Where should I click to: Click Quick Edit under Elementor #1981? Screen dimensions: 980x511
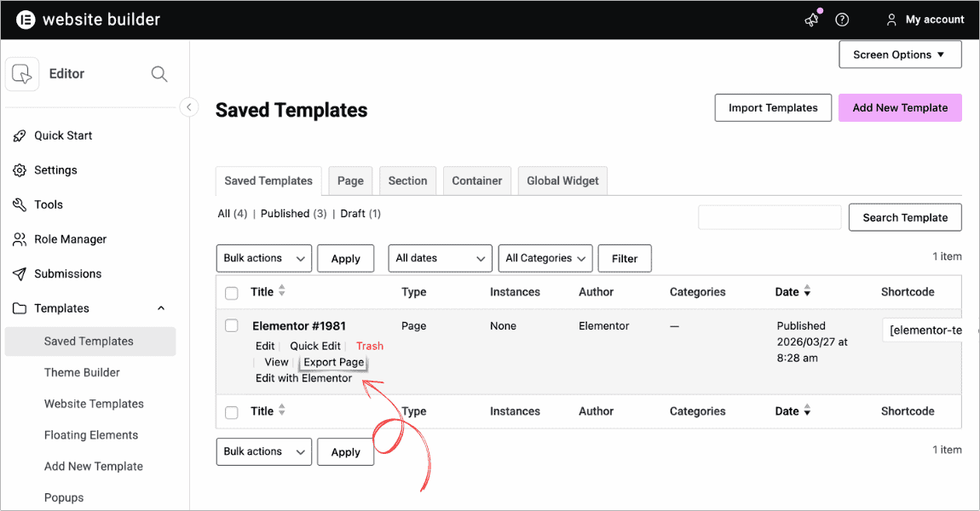tap(315, 346)
